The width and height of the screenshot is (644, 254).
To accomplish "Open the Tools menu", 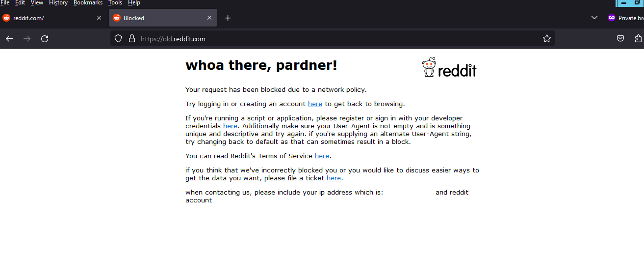I will (115, 2).
